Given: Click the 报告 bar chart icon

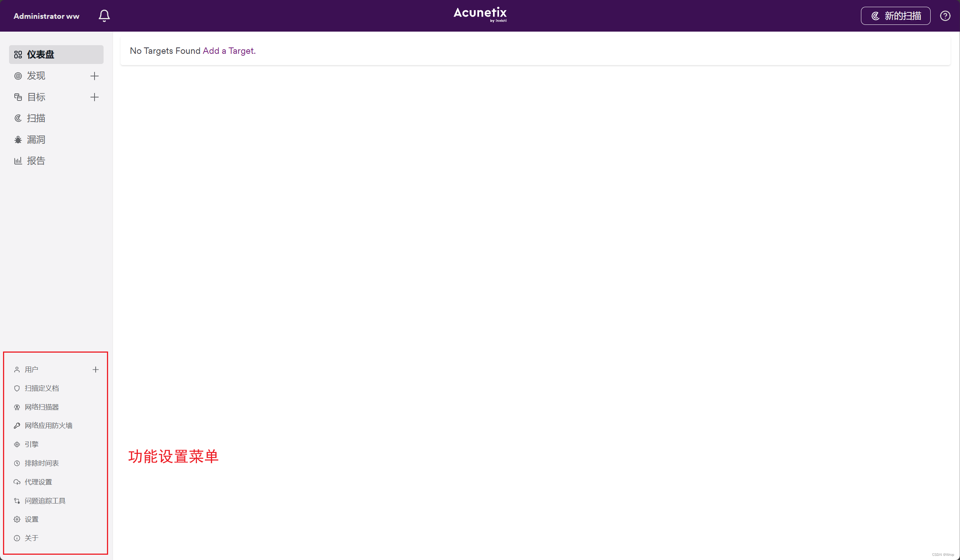Looking at the screenshot, I should tap(18, 161).
